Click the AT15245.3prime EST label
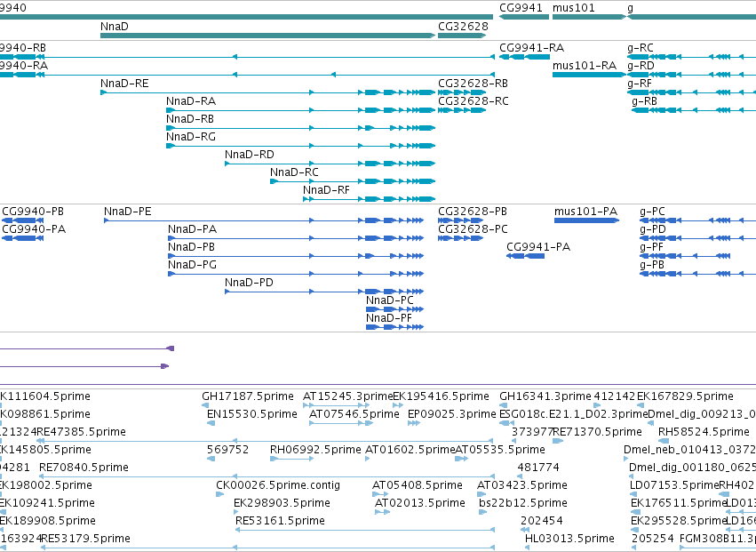Image resolution: width=756 pixels, height=552 pixels. (347, 396)
